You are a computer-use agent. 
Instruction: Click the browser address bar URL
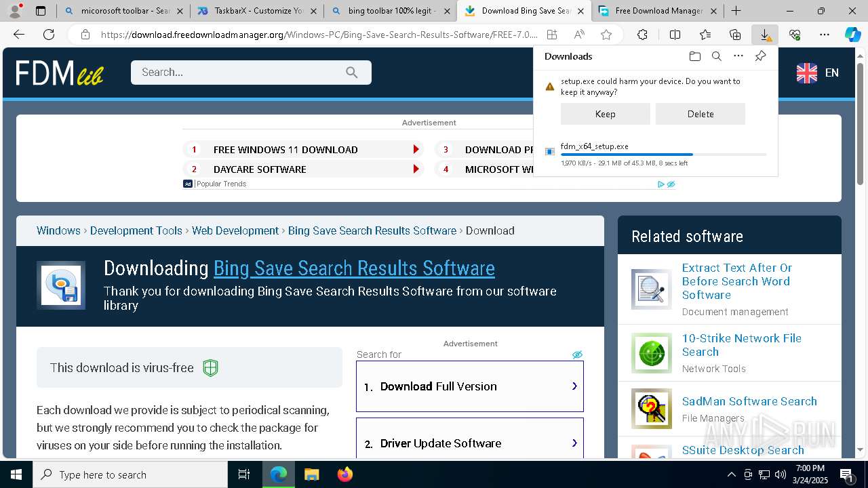[319, 35]
